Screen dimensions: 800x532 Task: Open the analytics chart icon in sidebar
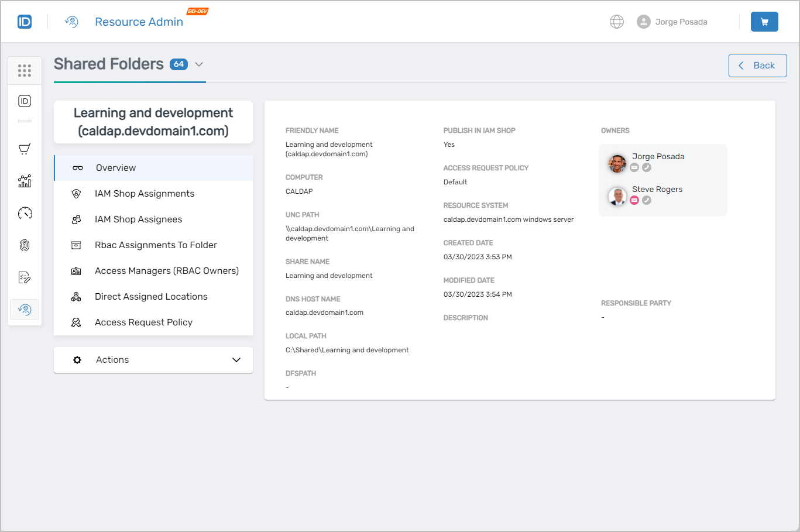click(24, 181)
